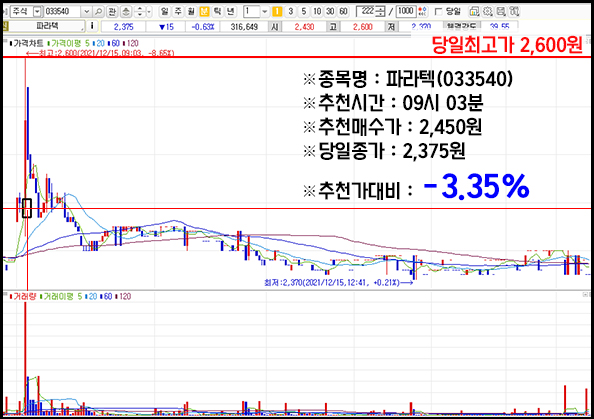Image resolution: width=594 pixels, height=419 pixels.
Task: Click the volume panel corner icon at right
Action: pos(586,294)
